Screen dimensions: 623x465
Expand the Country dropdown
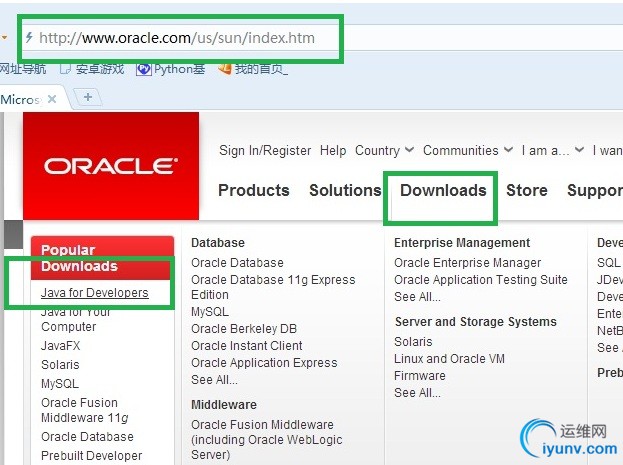385,151
